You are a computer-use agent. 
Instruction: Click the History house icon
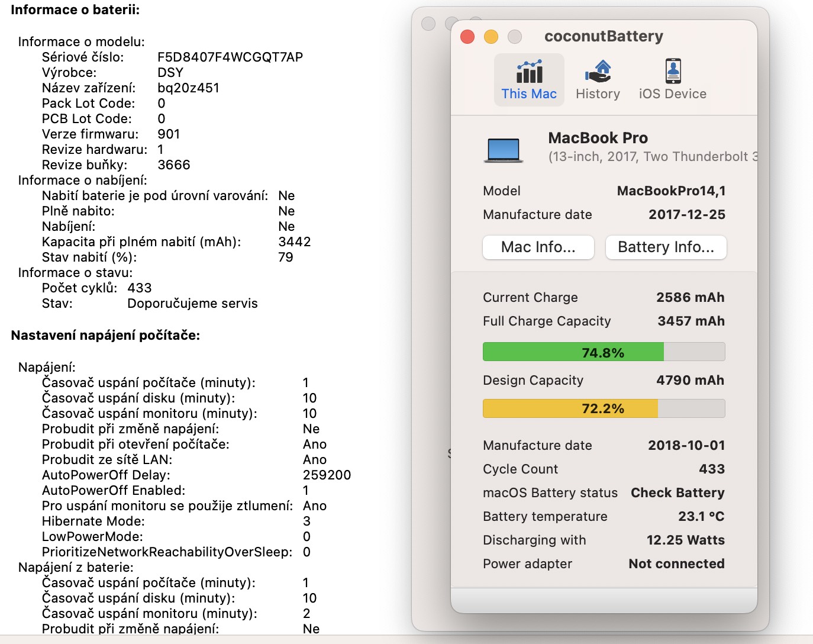click(598, 72)
